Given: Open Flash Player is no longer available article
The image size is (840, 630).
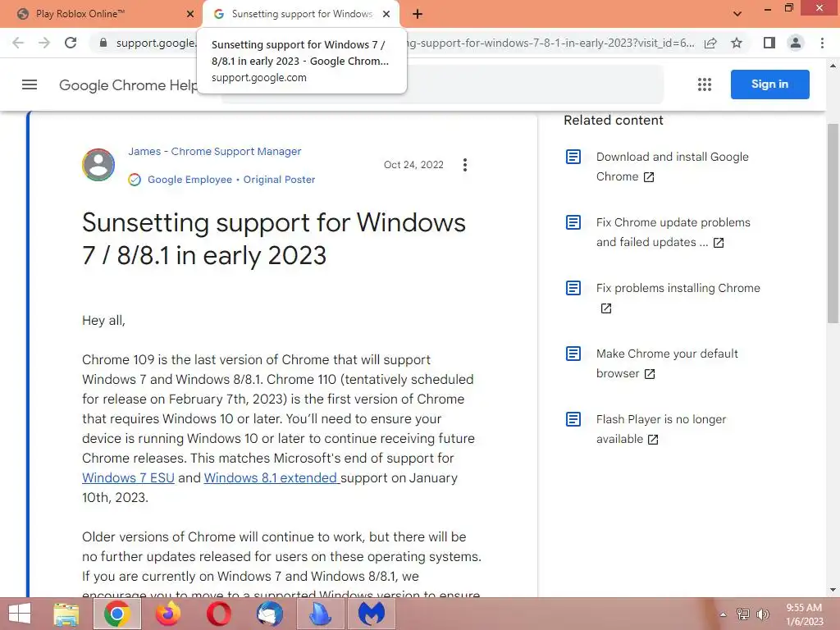Looking at the screenshot, I should 661,429.
